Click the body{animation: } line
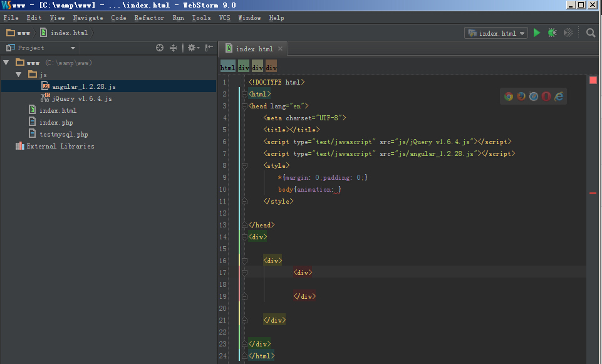This screenshot has width=602, height=364. point(309,189)
